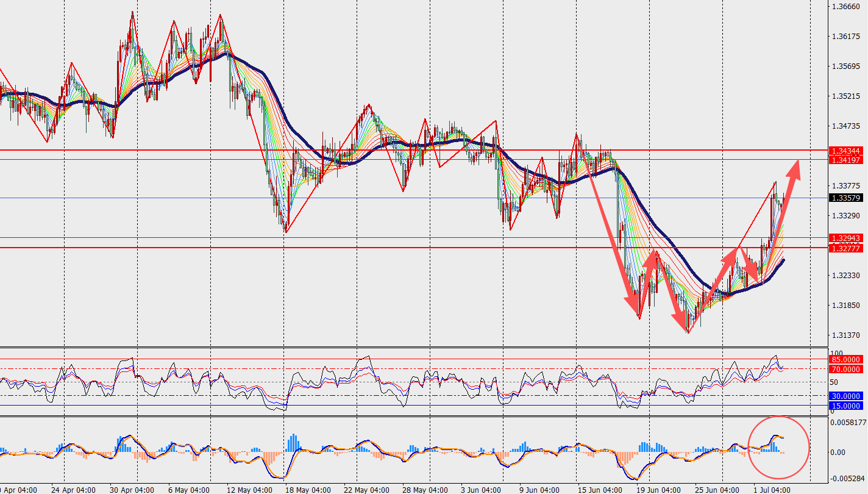This screenshot has height=494, width=868.
Task: Select the 85.0000 overbought level label
Action: 845,360
